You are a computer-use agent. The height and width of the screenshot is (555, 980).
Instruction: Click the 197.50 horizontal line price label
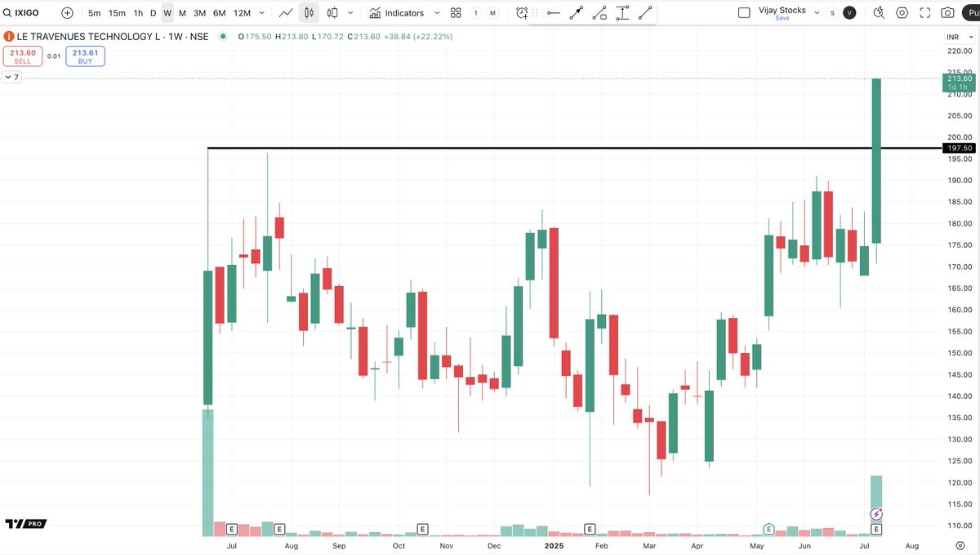point(958,149)
